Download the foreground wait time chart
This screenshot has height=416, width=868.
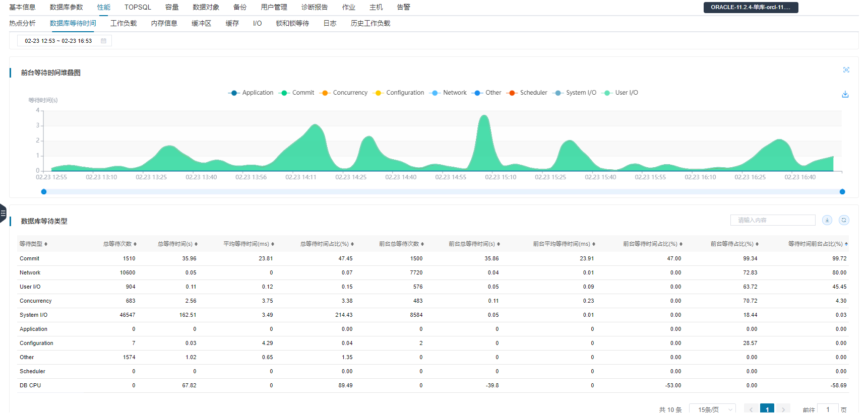coord(845,94)
